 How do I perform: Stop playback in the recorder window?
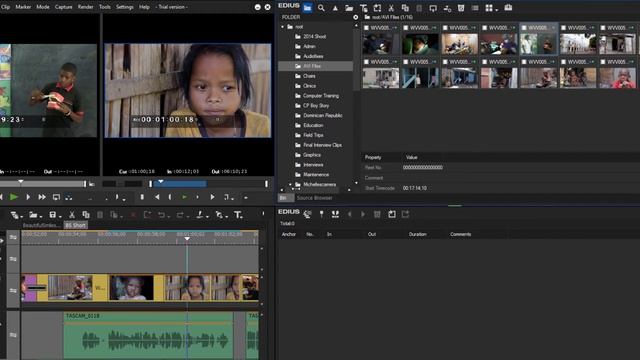pyautogui.click(x=142, y=197)
